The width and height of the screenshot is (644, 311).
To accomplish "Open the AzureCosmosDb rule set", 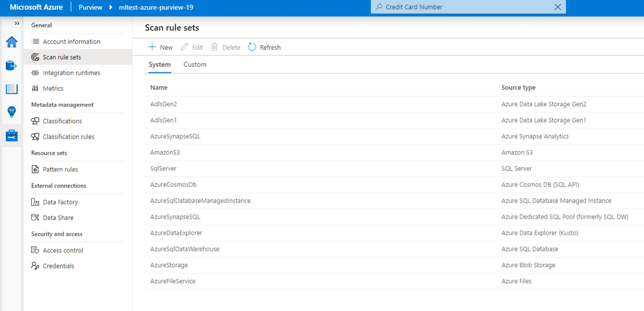I will point(173,184).
